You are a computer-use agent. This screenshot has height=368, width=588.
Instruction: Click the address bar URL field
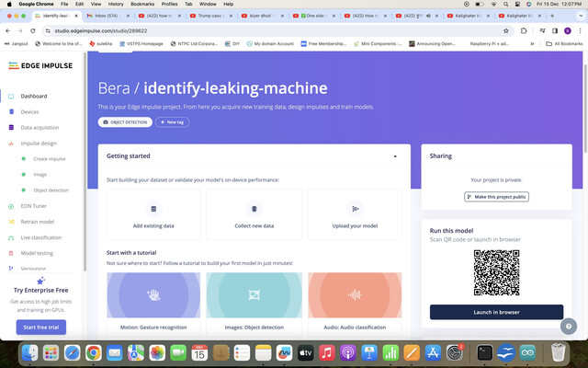tap(274, 30)
